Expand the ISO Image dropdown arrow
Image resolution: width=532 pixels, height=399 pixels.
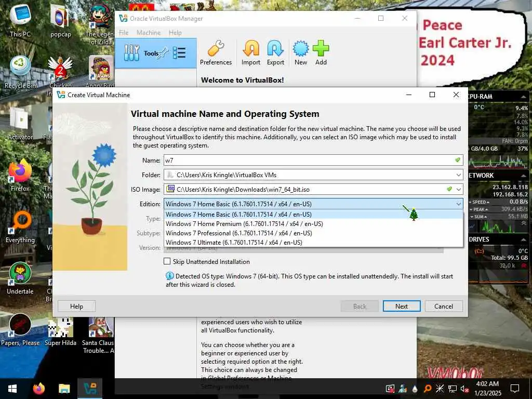click(458, 189)
